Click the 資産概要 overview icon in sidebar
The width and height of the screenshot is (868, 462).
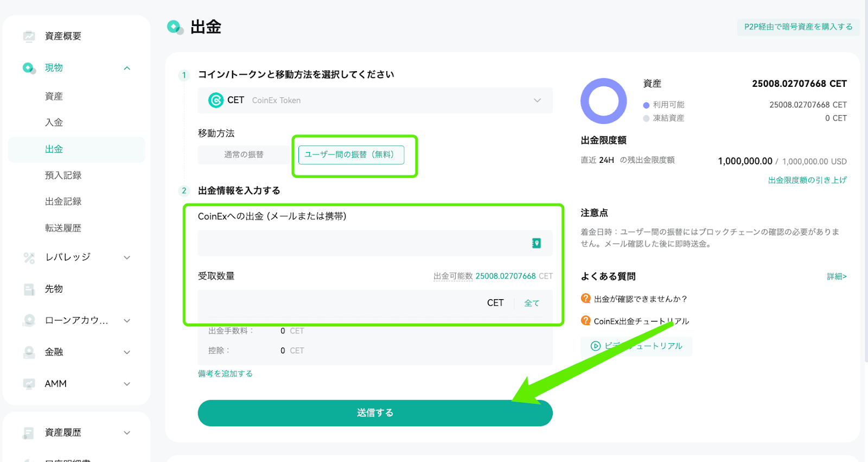pyautogui.click(x=29, y=36)
